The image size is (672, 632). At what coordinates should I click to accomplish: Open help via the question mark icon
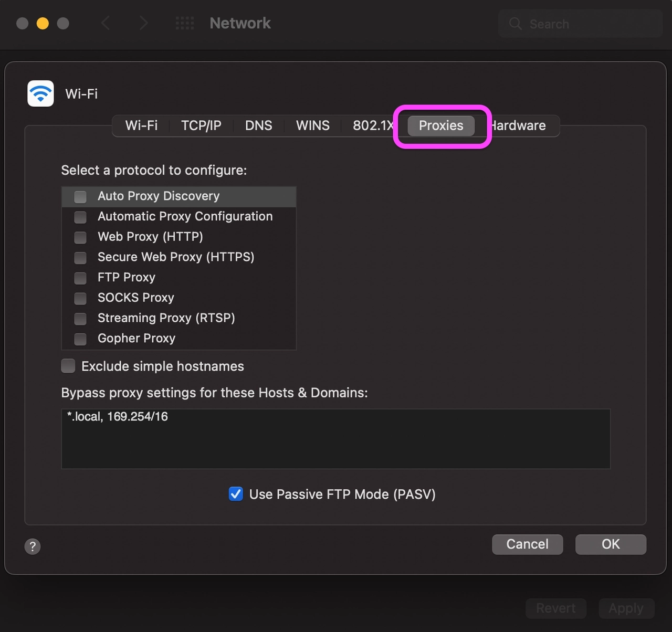pyautogui.click(x=33, y=546)
